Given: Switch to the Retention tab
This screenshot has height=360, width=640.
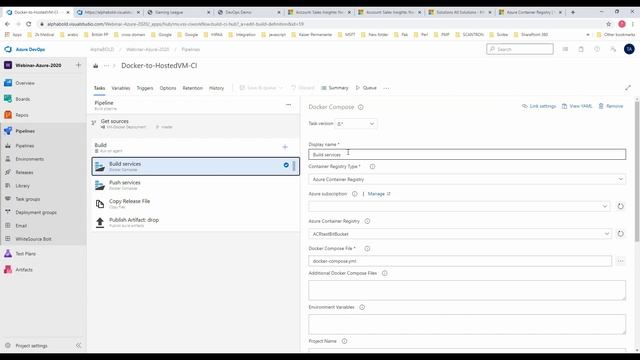Looking at the screenshot, I should [x=192, y=88].
